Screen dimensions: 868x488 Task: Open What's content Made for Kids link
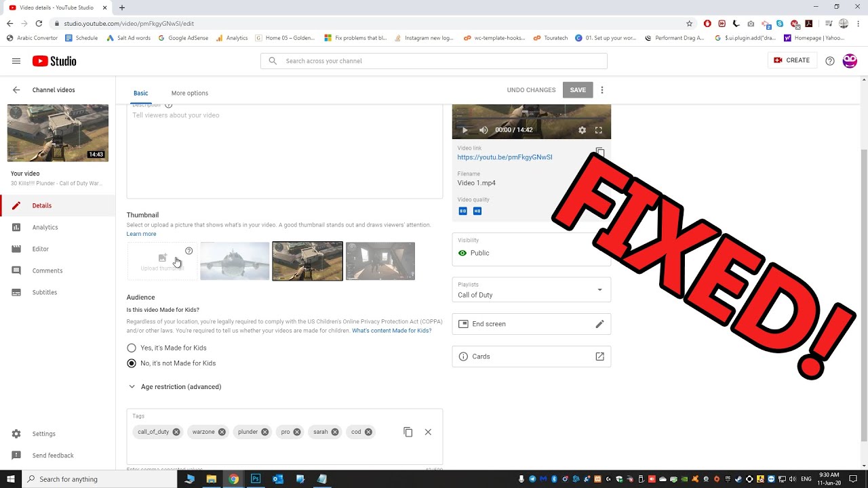(x=391, y=331)
